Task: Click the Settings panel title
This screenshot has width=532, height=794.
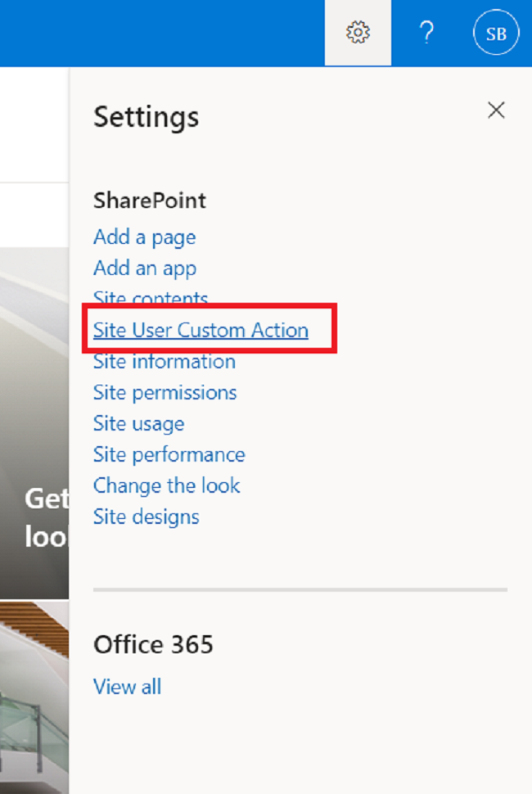Action: tap(146, 117)
